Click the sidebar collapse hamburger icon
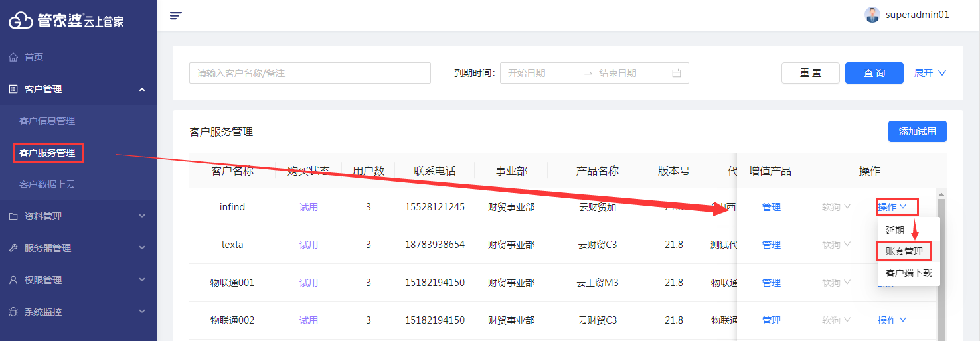 pos(176,15)
